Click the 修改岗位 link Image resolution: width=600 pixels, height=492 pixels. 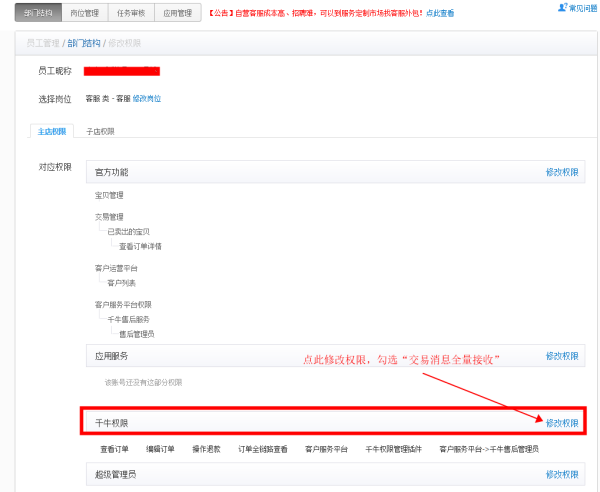click(x=147, y=99)
